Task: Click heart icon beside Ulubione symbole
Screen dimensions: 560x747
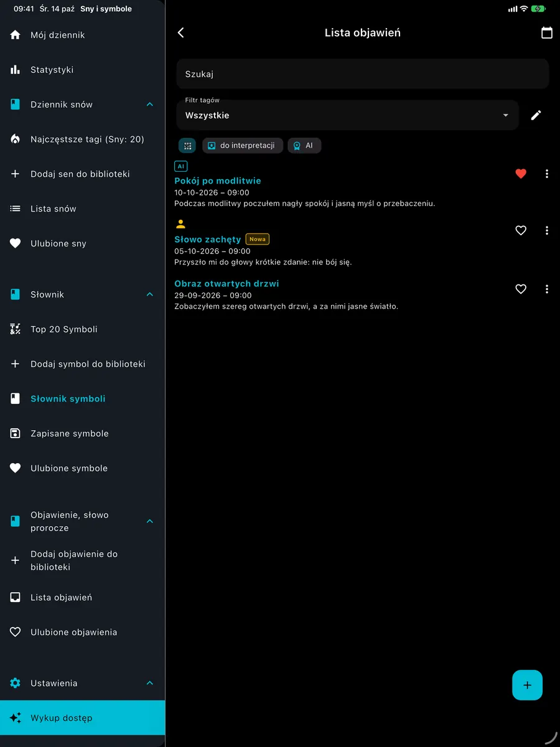Action: [16, 468]
